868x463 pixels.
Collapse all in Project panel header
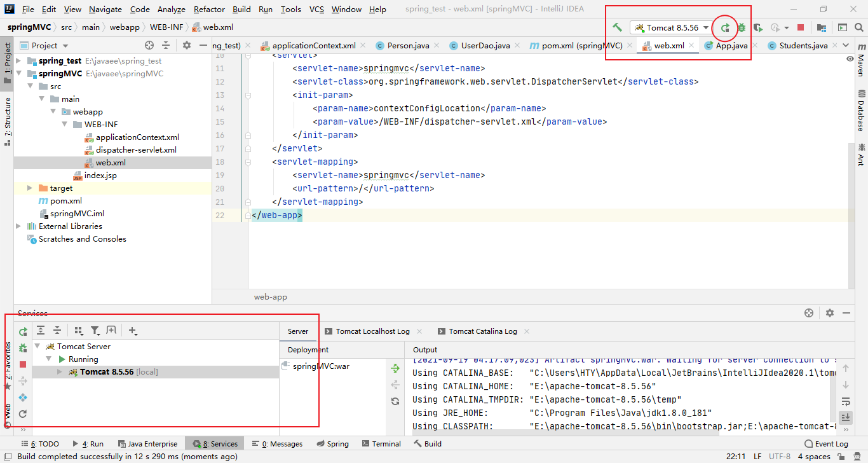pyautogui.click(x=166, y=45)
